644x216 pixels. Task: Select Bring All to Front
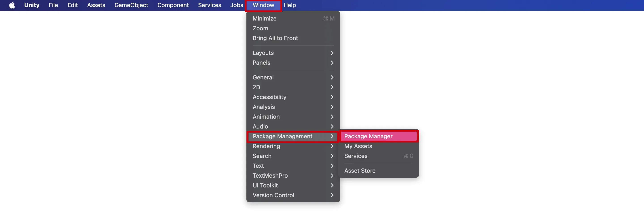(293, 38)
